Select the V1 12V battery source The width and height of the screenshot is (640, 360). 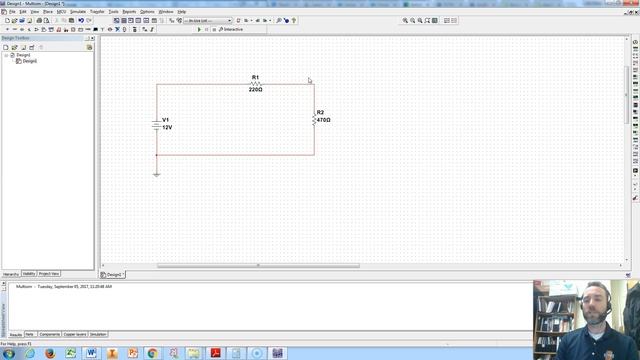tap(156, 124)
